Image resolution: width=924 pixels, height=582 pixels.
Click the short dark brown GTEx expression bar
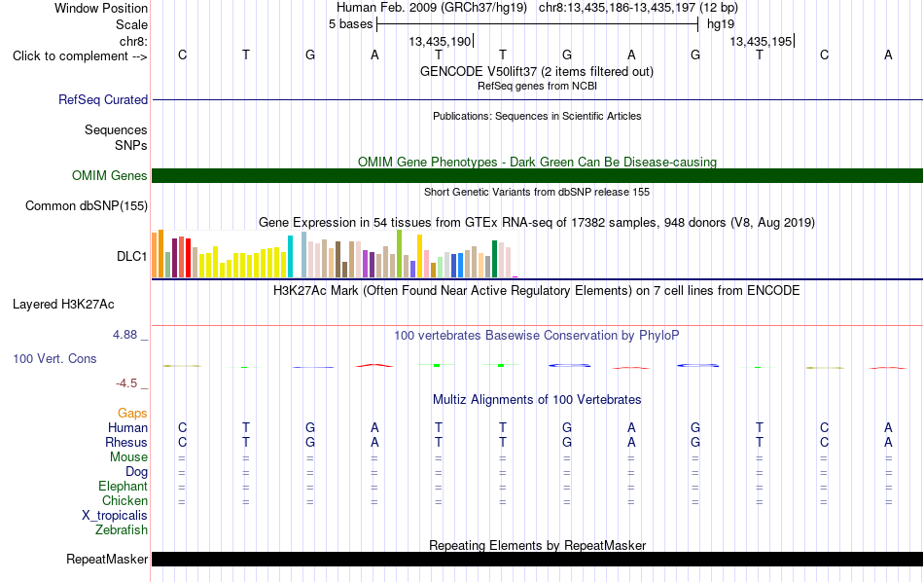[344, 270]
